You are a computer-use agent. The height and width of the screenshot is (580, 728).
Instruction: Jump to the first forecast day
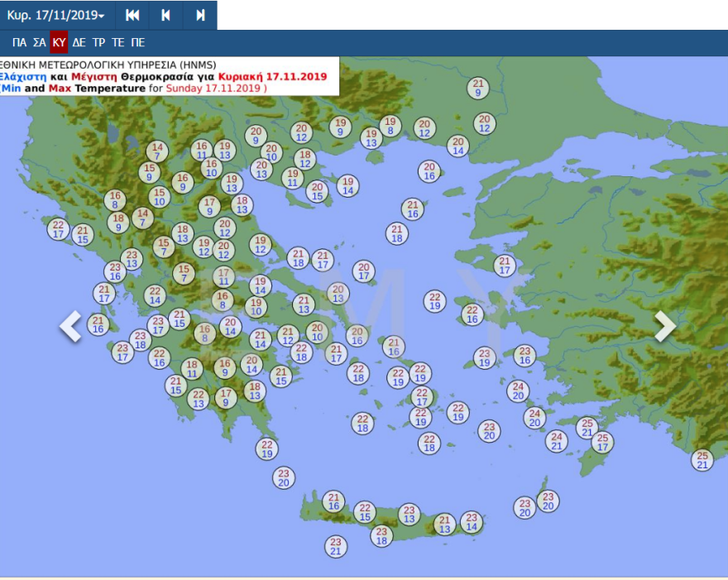click(132, 16)
